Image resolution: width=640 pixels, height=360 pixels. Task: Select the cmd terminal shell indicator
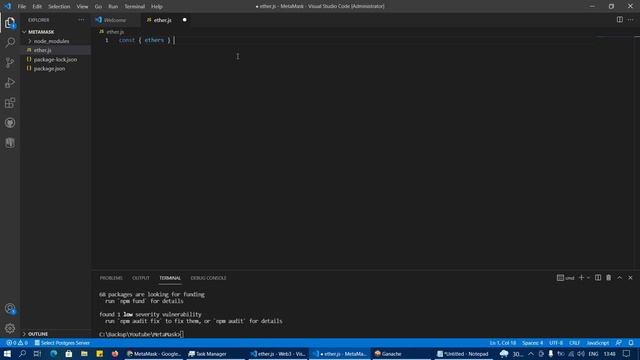click(566, 278)
